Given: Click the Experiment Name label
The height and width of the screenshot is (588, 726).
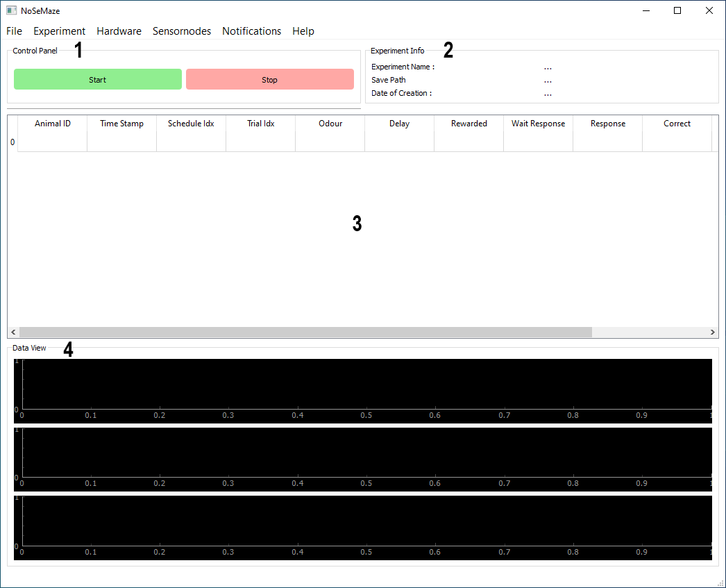Looking at the screenshot, I should pyautogui.click(x=403, y=67).
